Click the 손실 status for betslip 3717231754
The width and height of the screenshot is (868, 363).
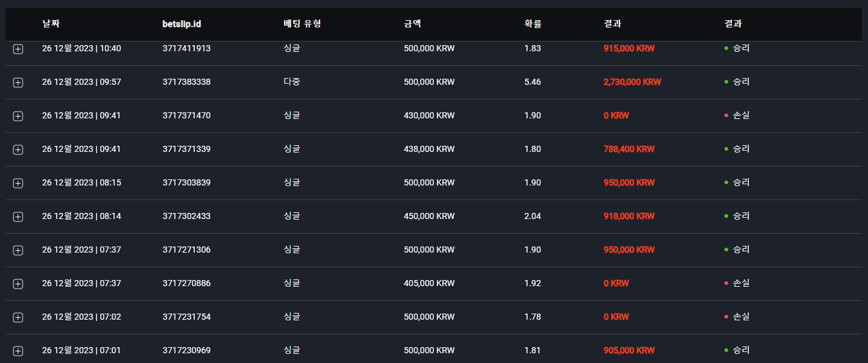click(x=737, y=317)
